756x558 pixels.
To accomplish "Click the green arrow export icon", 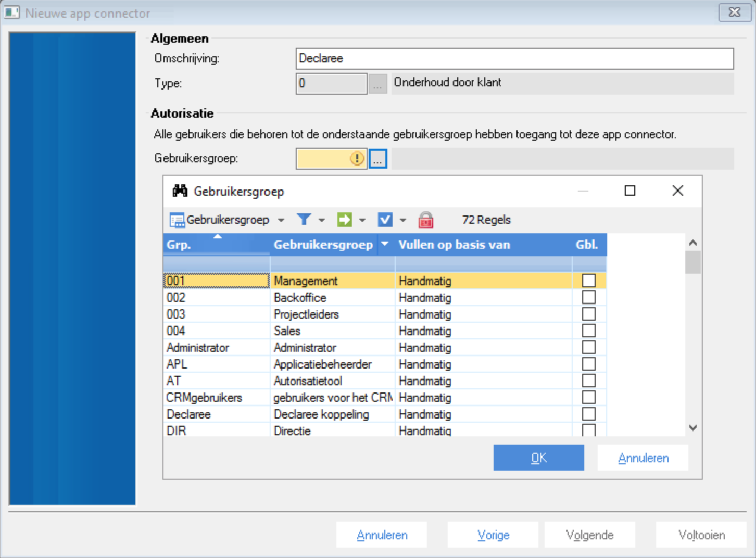I will pyautogui.click(x=344, y=220).
